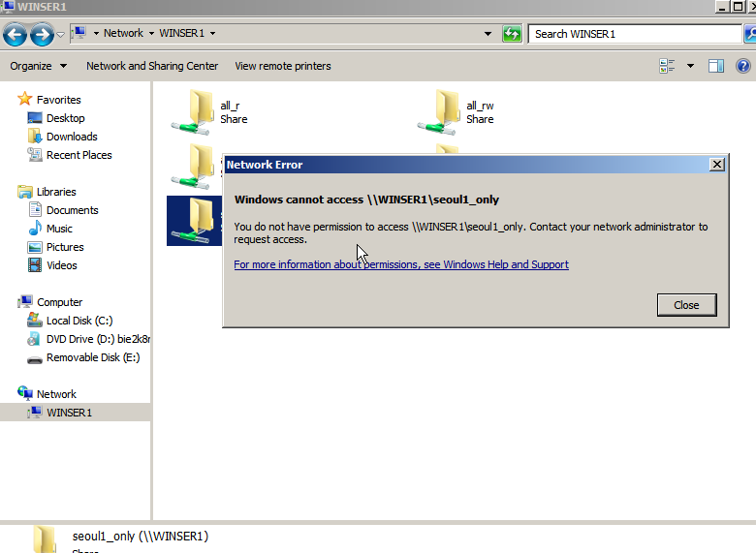Open the Organize menu
Image resolution: width=756 pixels, height=553 pixels.
tap(38, 66)
